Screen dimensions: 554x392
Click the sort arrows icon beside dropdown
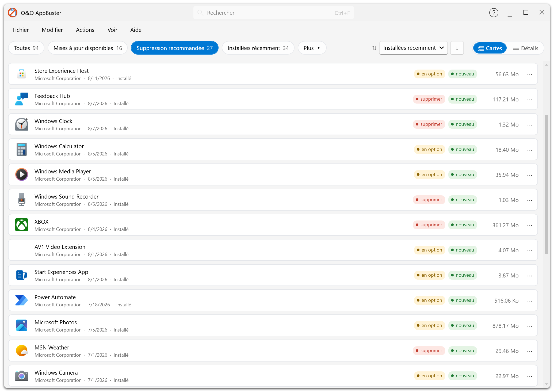pos(374,48)
